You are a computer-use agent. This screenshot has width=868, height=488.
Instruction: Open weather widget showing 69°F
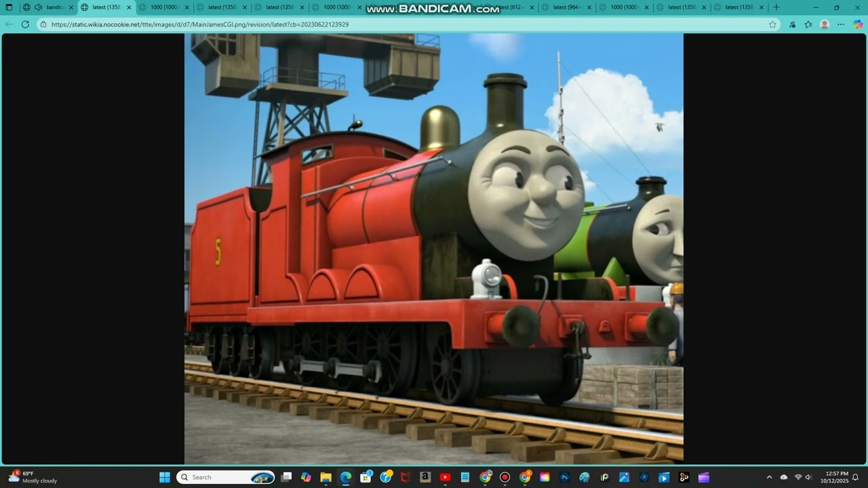tap(33, 477)
